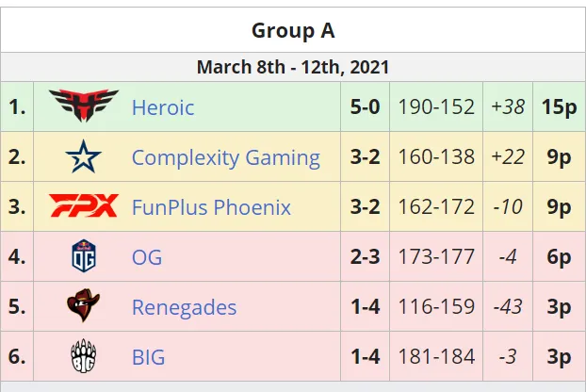This screenshot has height=392, width=586.
Task: Open the Complexity Gaming link
Action: pos(226,157)
